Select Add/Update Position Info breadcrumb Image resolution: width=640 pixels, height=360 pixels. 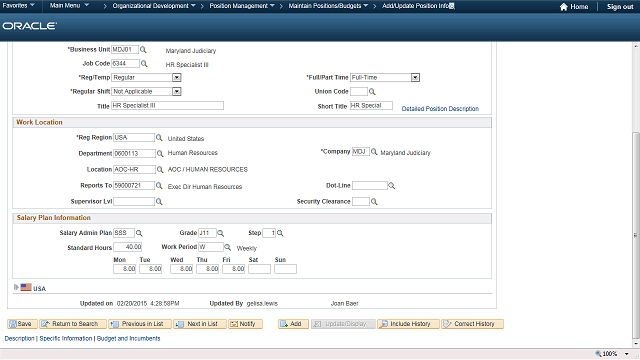tap(416, 6)
